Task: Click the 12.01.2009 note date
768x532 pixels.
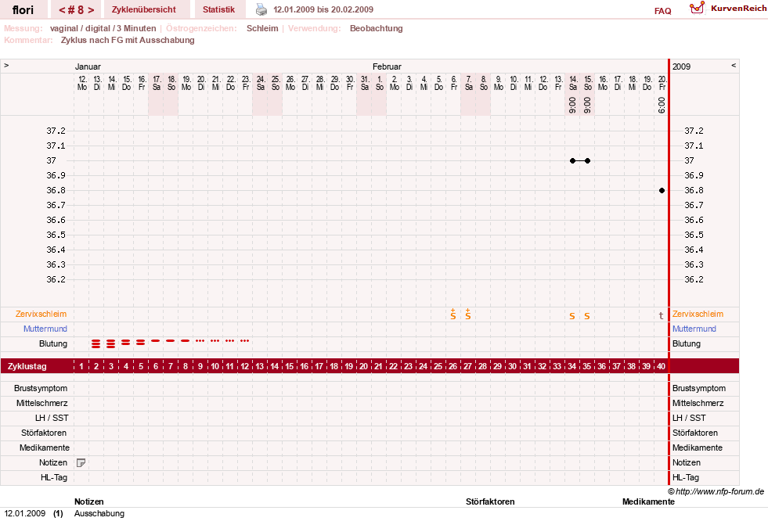Action: [25, 514]
